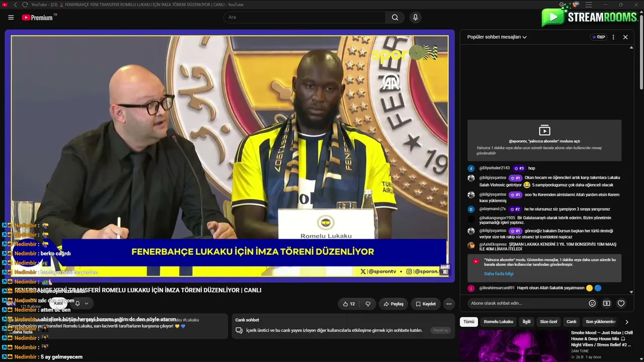Select the Canlı filter chip

[572, 322]
